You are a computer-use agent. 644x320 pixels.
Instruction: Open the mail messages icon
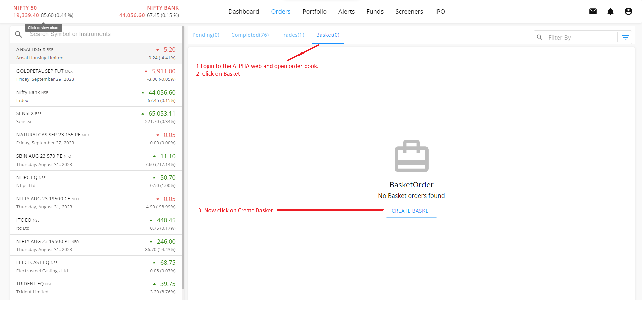coord(593,12)
